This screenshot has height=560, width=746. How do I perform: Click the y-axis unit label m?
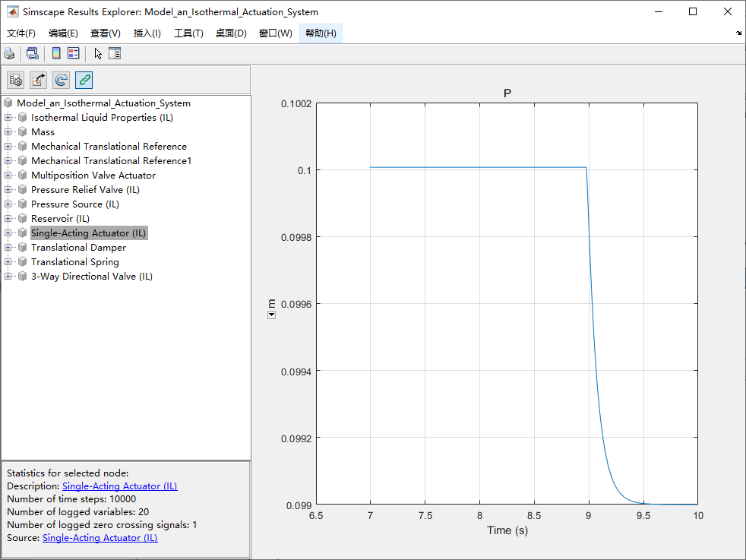click(x=271, y=303)
